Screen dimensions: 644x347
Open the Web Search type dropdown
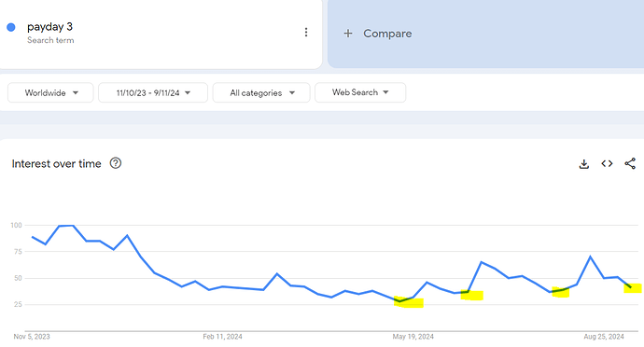point(360,92)
